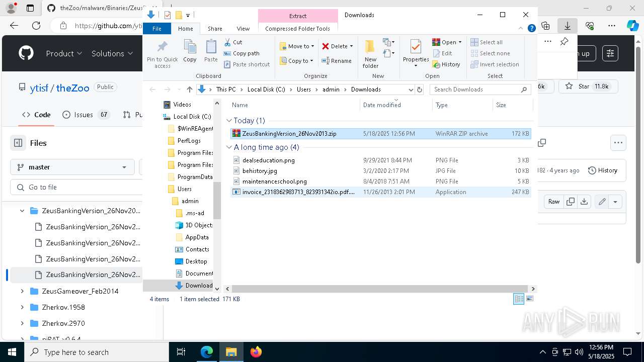Switch to the View ribbon tab
Image resolution: width=644 pixels, height=362 pixels.
pyautogui.click(x=243, y=29)
